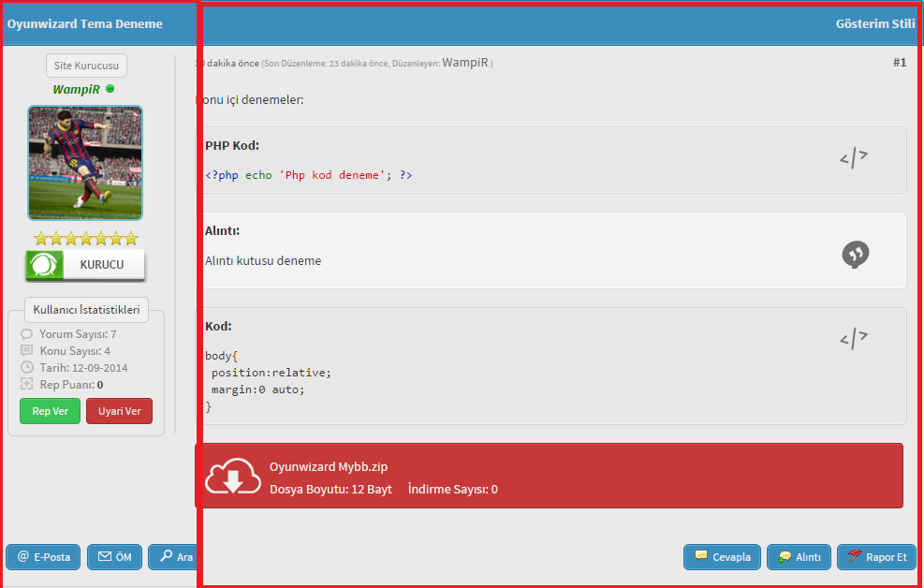Screen dimensions: 924x588
Task: Click the Rep Ver green button
Action: 51,411
